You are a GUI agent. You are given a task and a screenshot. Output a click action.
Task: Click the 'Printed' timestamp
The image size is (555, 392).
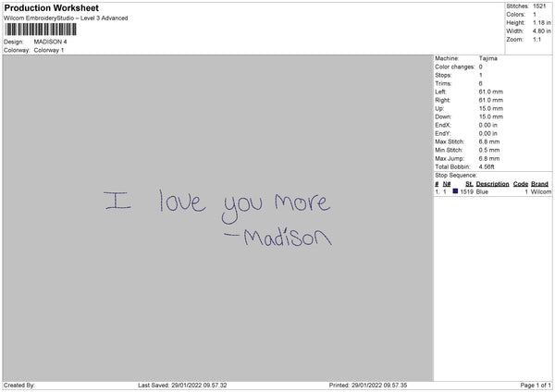click(x=368, y=386)
